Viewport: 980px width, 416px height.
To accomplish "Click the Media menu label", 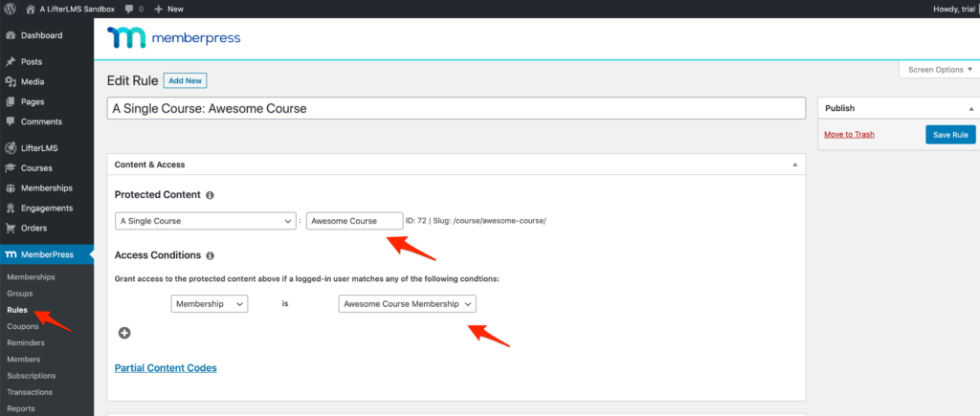I will (33, 82).
